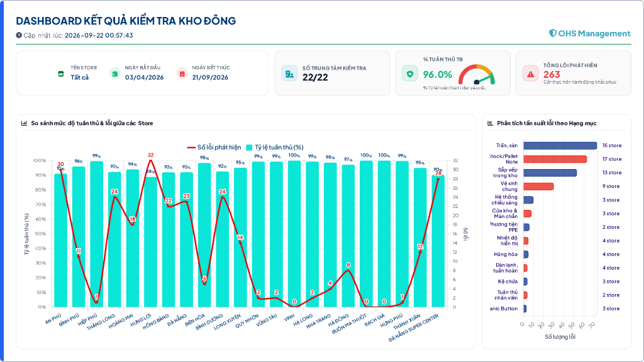Select the Vệ sinh chung red bar
The width and height of the screenshot is (644, 362).
(x=539, y=186)
